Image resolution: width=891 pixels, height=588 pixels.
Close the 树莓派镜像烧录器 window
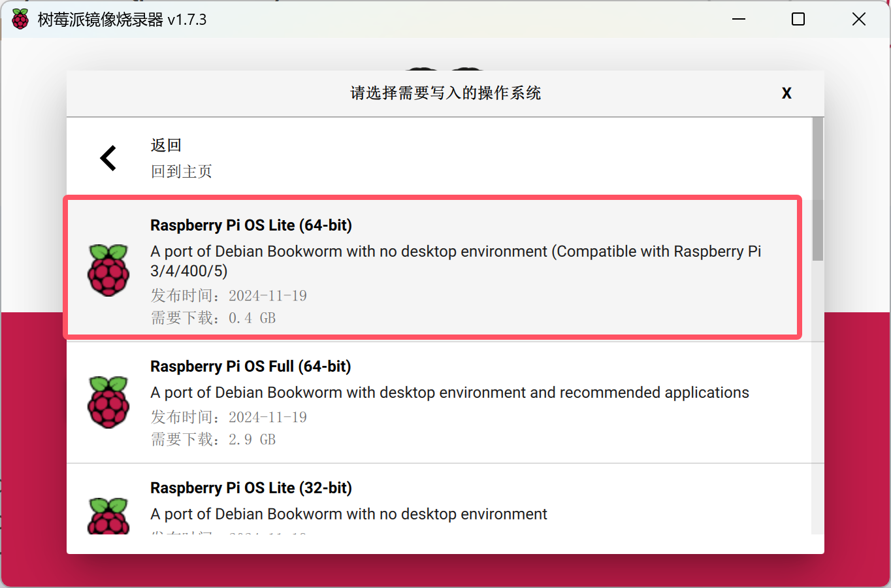pos(859,20)
